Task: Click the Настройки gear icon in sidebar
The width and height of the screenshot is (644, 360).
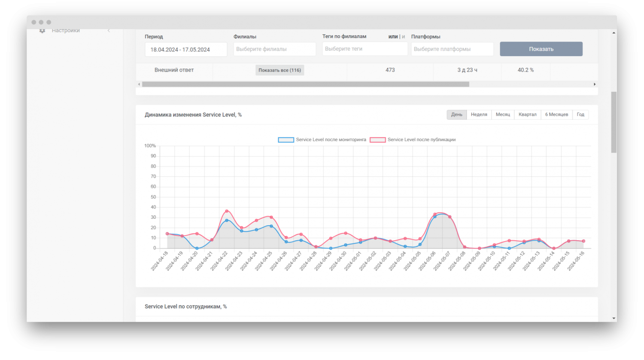Action: pos(42,31)
